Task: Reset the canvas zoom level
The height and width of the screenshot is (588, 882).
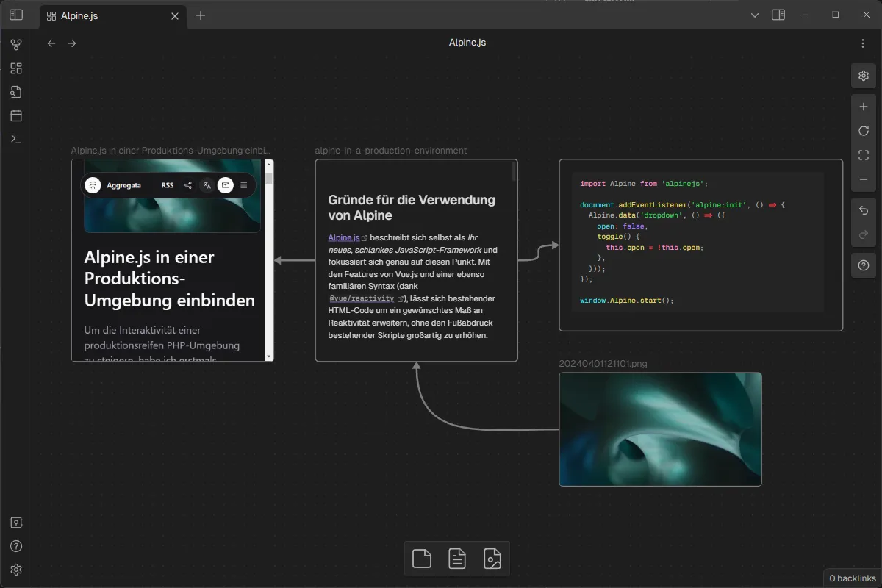Action: coord(864,131)
